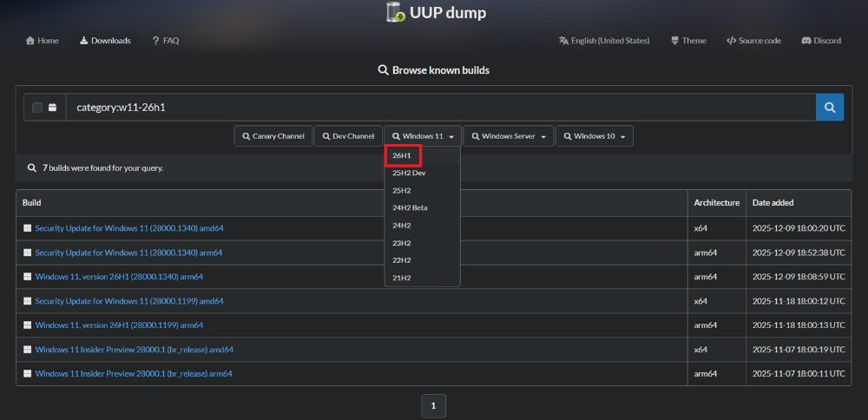Select 22H2 from the dropdown
This screenshot has height=420, width=868.
point(423,260)
